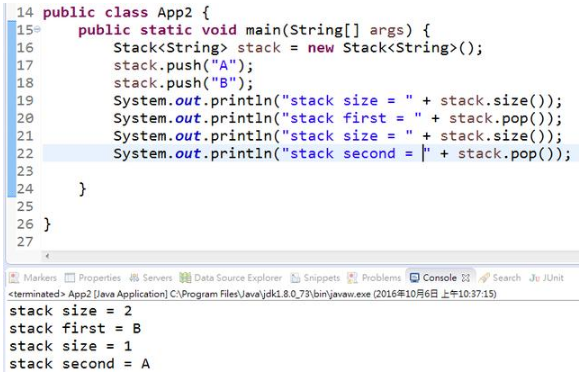Show the Snippets view
Viewport: 588px width, 378px height.
[x=315, y=278]
